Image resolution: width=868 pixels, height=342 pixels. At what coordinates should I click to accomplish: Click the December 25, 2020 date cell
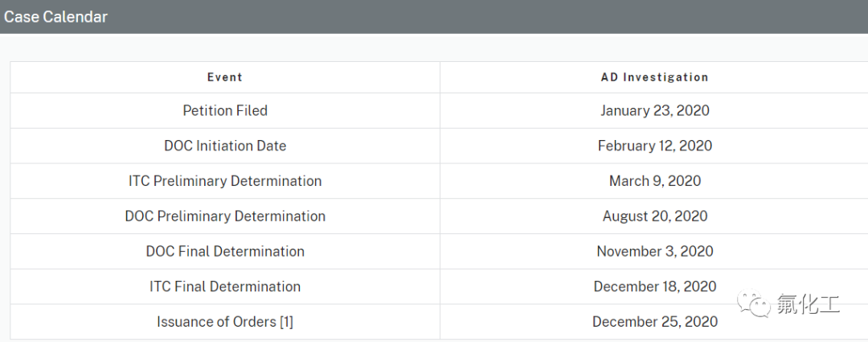pos(654,322)
